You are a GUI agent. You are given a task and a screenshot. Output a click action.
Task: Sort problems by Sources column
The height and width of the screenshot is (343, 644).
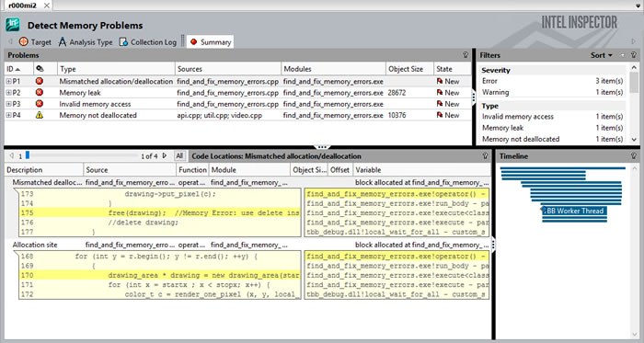click(228, 69)
